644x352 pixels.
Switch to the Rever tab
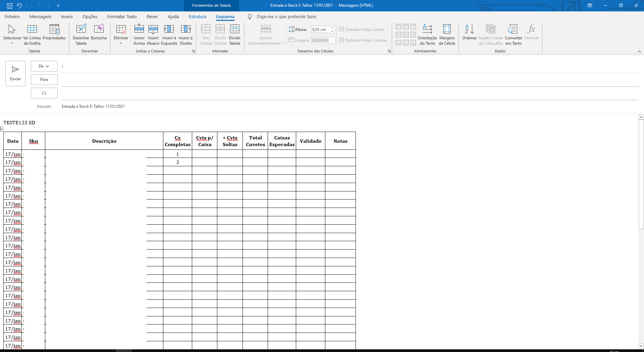point(152,17)
